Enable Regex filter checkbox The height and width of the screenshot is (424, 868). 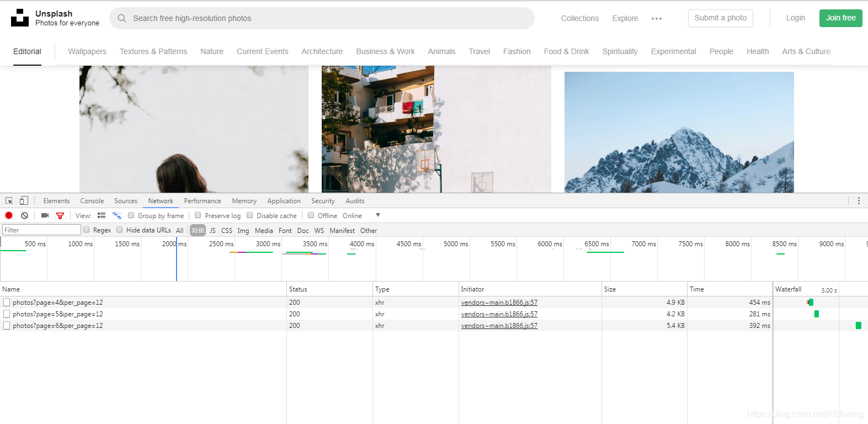click(86, 230)
